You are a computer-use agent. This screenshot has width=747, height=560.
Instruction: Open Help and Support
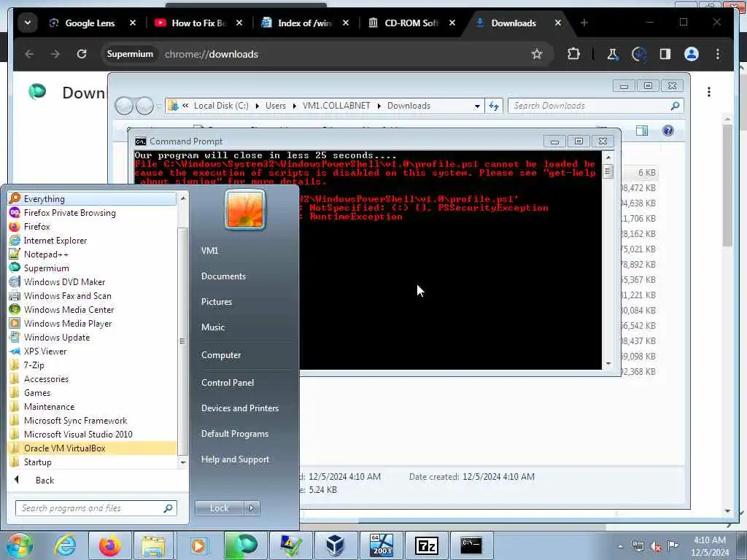coord(235,459)
